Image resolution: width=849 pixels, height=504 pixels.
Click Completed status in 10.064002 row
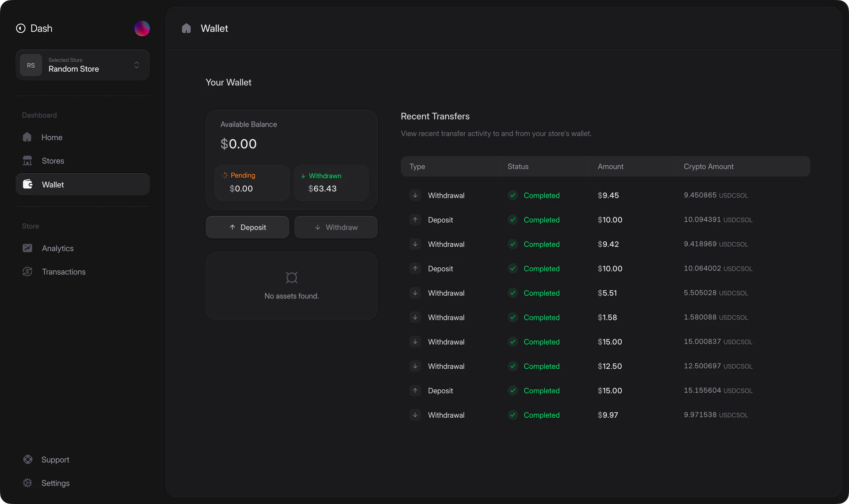(541, 268)
